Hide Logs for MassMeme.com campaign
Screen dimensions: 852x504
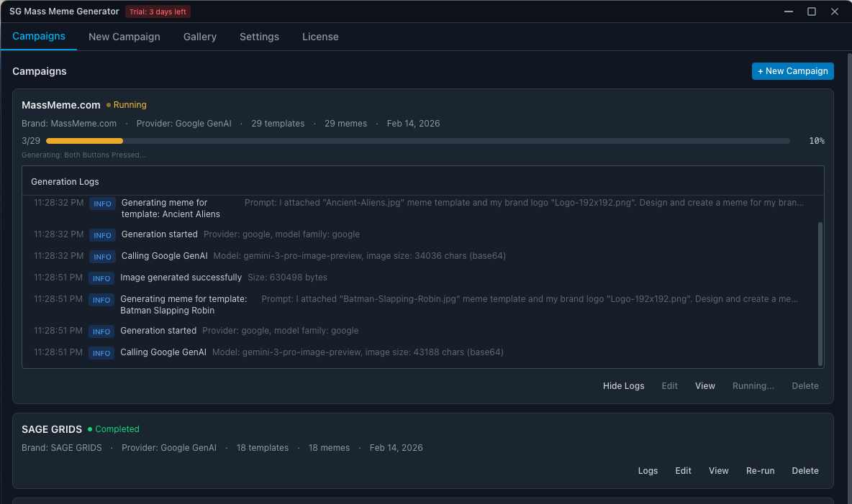click(623, 385)
